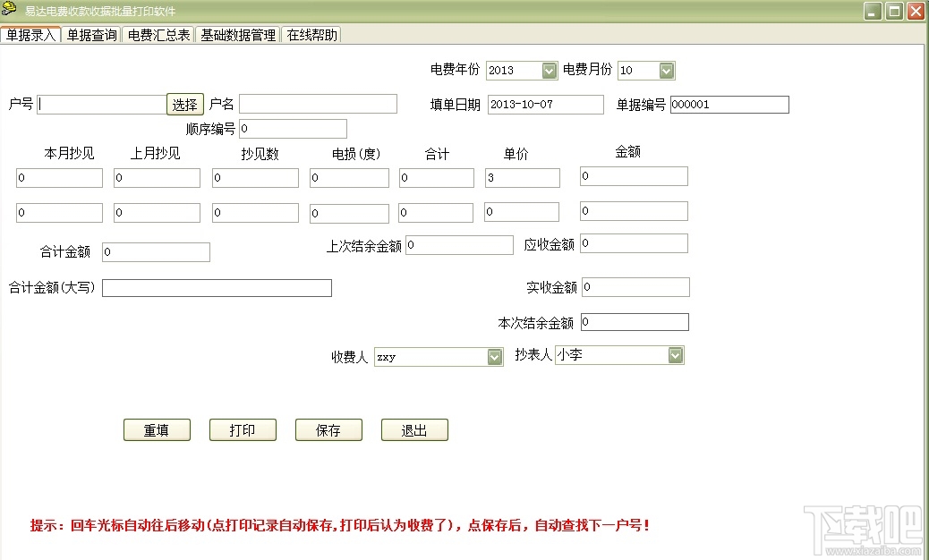The width and height of the screenshot is (929, 560).
Task: Click first-row 金额 input field
Action: (634, 176)
